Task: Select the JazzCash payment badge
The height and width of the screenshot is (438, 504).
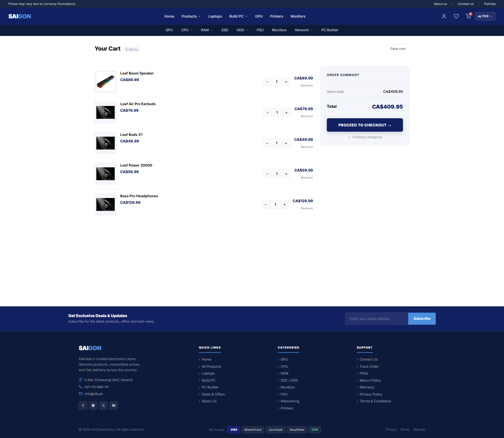Action: tap(275, 430)
